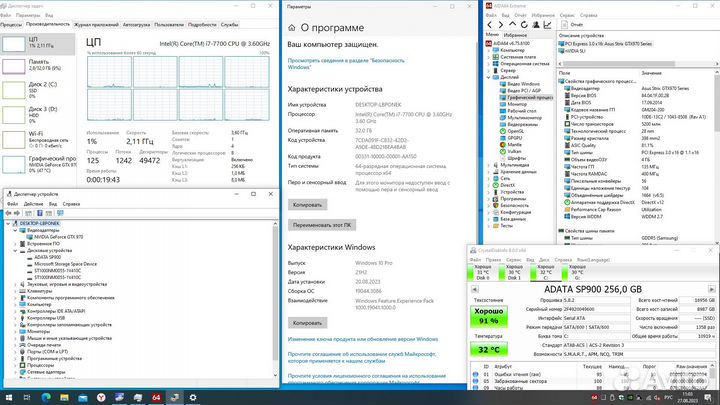Click CrystalDiskInfo next disk arrow
Screen dimensions: 720x405
point(711,289)
